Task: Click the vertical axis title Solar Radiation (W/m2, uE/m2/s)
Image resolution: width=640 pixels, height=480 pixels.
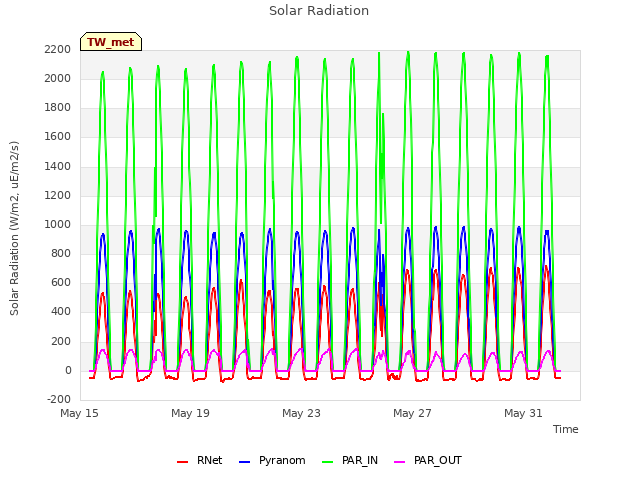Action: coord(14,228)
